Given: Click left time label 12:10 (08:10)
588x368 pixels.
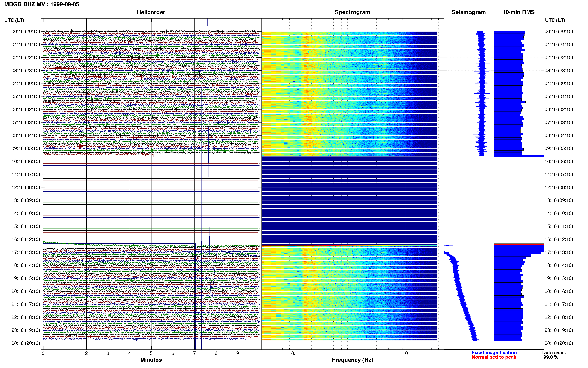Looking at the screenshot, I should (26, 187).
